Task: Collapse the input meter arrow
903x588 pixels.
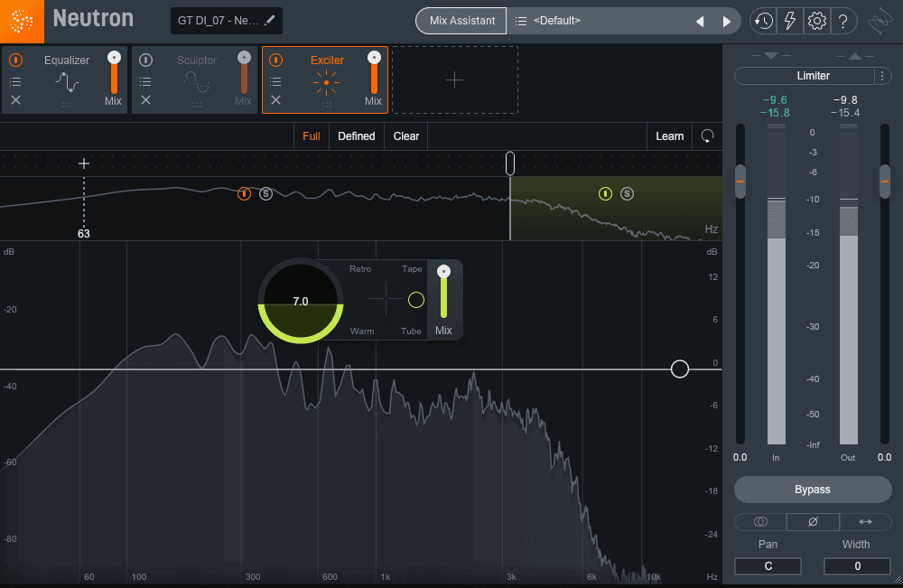Action: pyautogui.click(x=772, y=55)
